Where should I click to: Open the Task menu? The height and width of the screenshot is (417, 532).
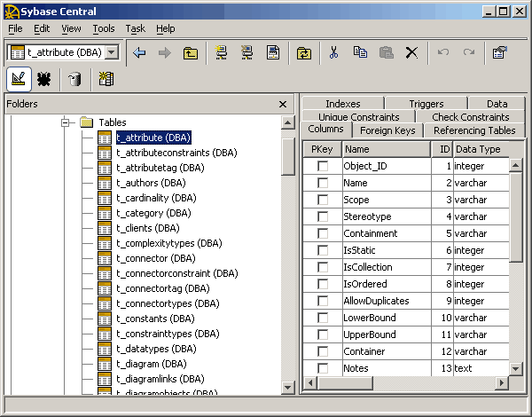136,28
